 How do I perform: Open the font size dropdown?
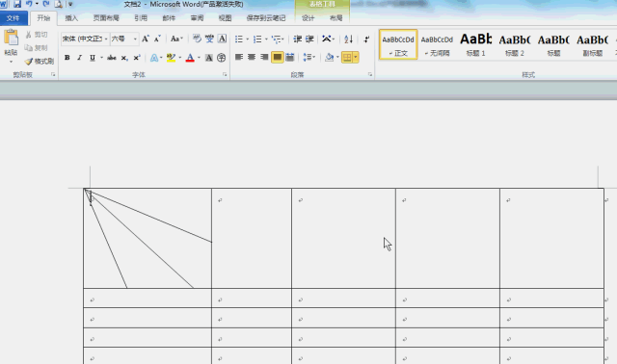(135, 39)
